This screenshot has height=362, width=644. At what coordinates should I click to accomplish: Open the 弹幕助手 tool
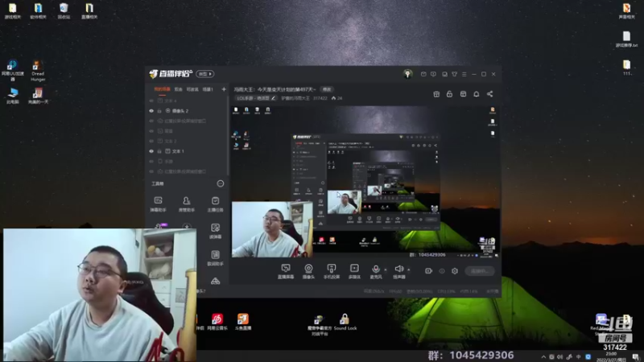158,204
